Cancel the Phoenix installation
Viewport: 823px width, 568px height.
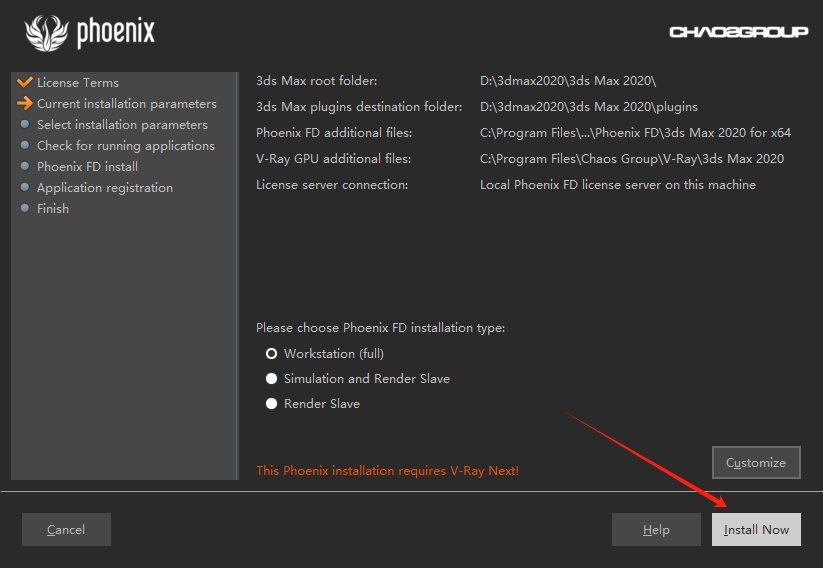(66, 529)
